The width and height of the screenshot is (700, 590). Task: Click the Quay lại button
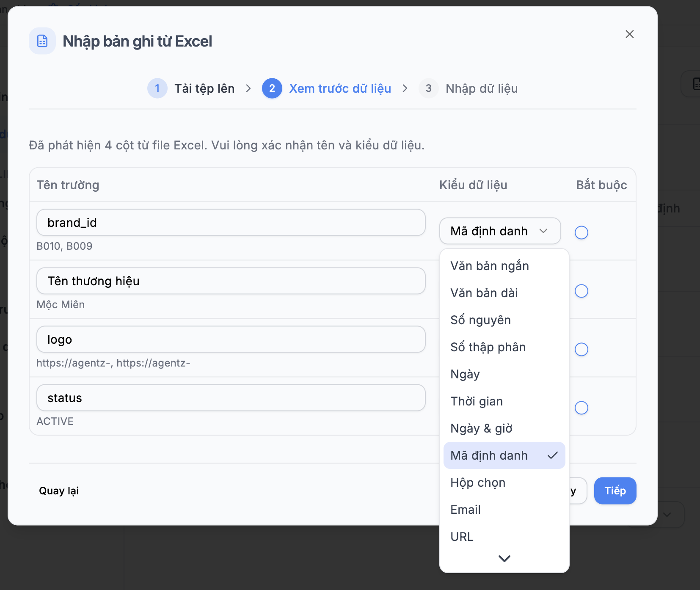click(59, 491)
